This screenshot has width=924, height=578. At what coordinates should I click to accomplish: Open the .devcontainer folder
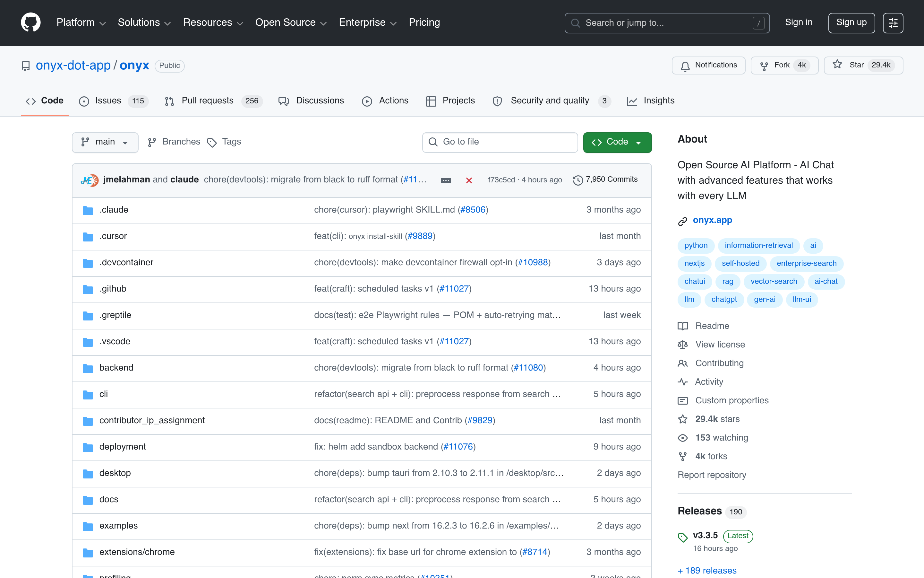pyautogui.click(x=126, y=262)
